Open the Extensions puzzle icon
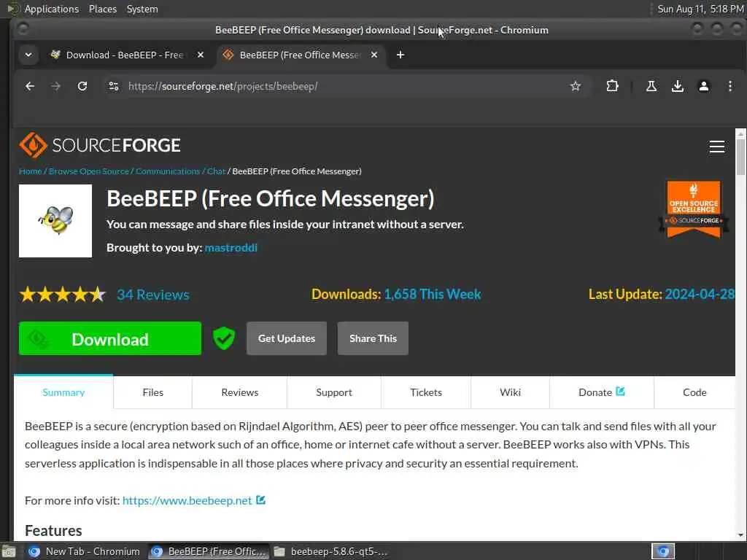The height and width of the screenshot is (560, 747). point(612,86)
